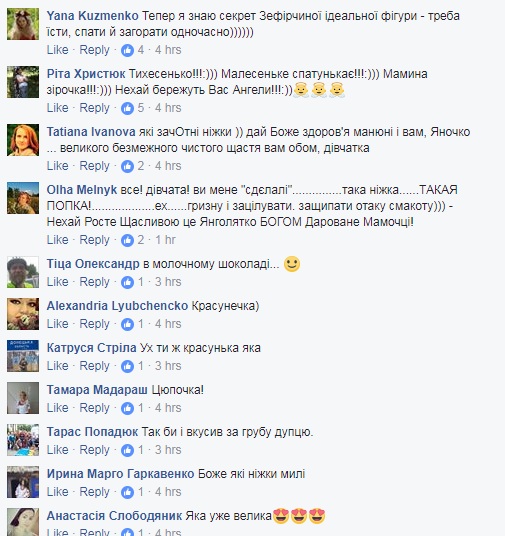Reply to Тіца Олександр's comment
This screenshot has height=536, width=505.
coord(94,282)
